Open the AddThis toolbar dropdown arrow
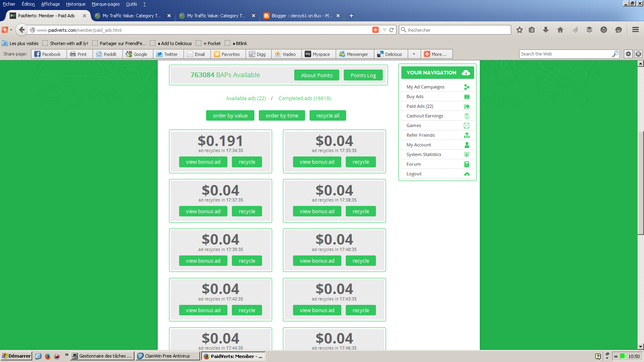The image size is (644, 362). 11,30
